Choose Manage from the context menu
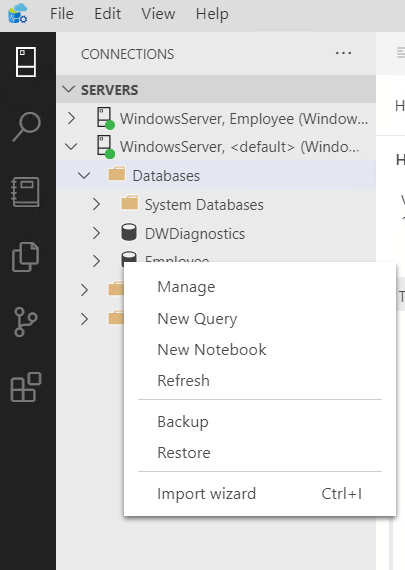This screenshot has width=405, height=570. click(260, 287)
